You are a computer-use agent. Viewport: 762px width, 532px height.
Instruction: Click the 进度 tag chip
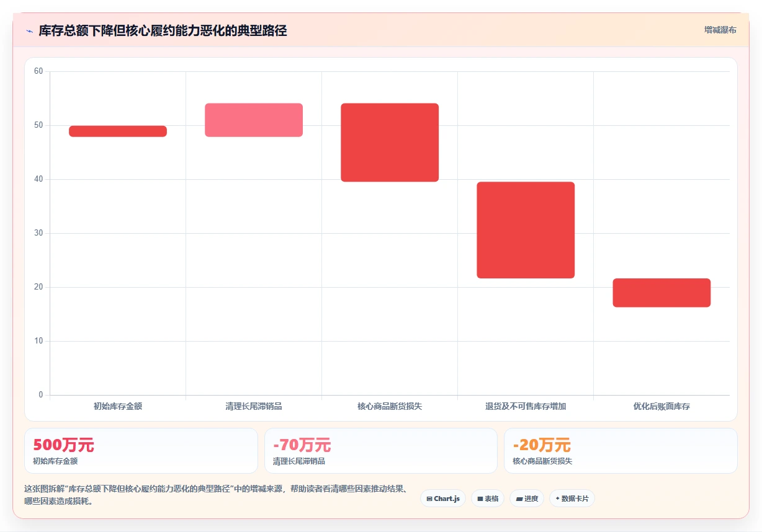tap(527, 499)
